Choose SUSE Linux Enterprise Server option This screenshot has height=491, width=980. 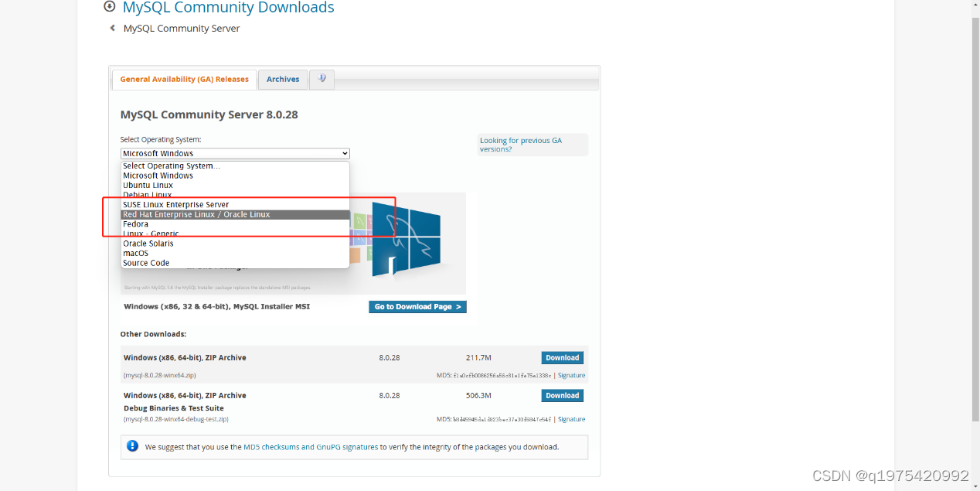(x=235, y=205)
